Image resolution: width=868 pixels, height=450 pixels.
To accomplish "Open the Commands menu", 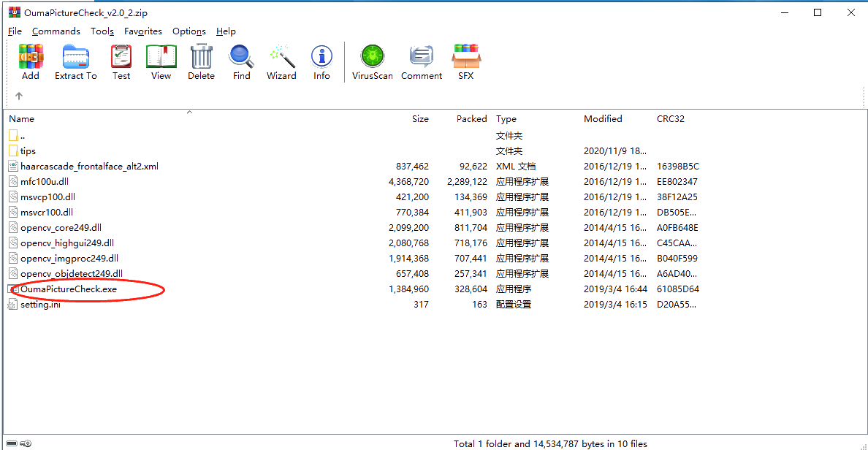I will tap(56, 31).
